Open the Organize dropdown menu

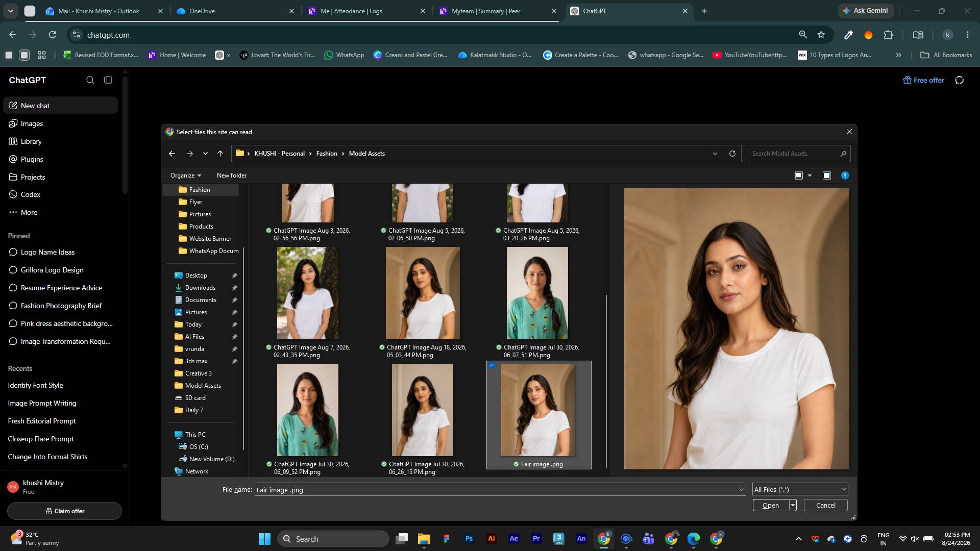(x=186, y=176)
